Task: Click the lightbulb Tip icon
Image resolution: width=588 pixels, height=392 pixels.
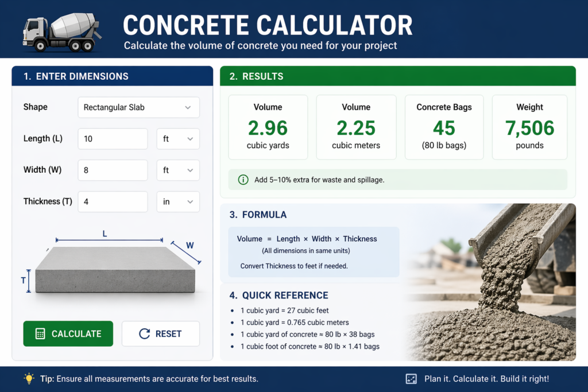Action: 29,378
